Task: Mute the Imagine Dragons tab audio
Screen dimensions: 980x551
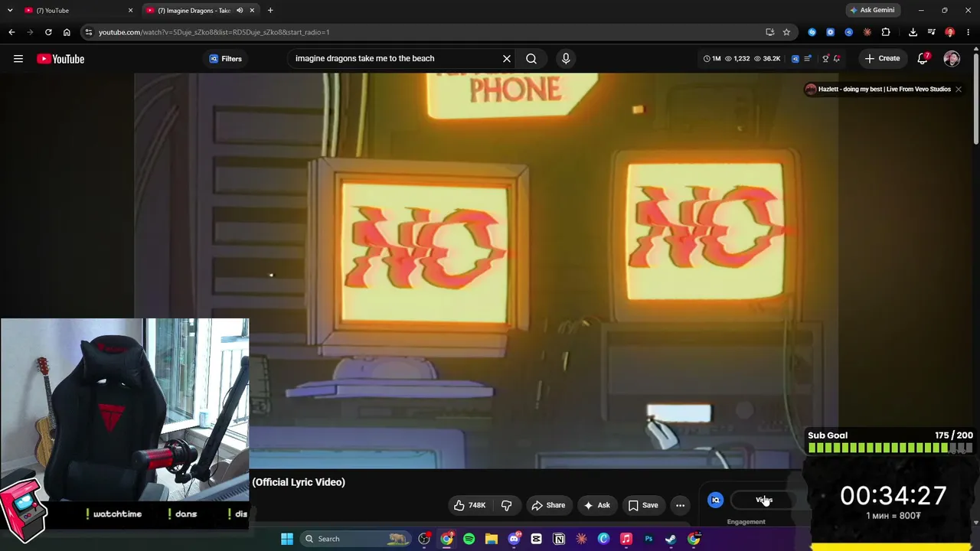Action: (x=240, y=11)
